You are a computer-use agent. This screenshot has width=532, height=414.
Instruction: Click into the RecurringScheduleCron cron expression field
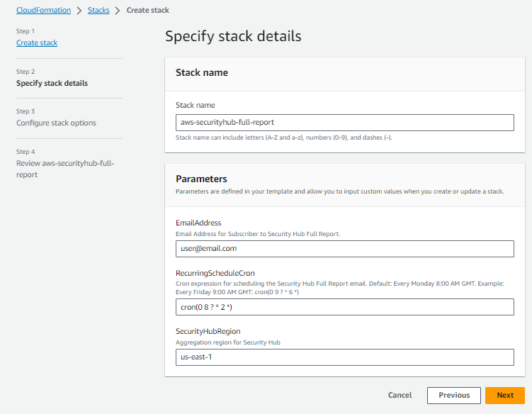click(344, 307)
